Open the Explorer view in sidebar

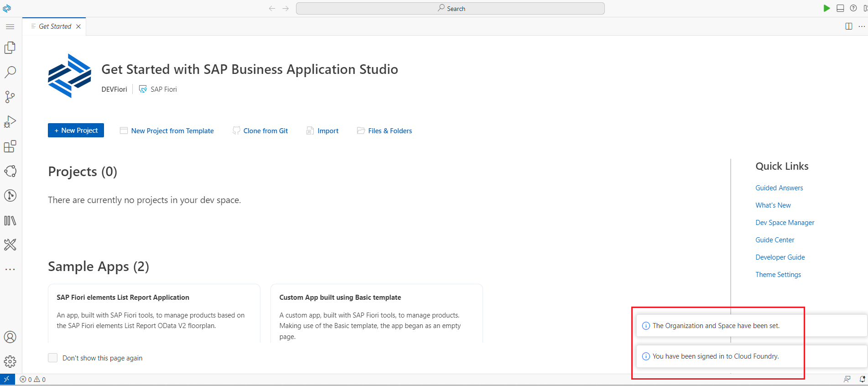pos(10,48)
